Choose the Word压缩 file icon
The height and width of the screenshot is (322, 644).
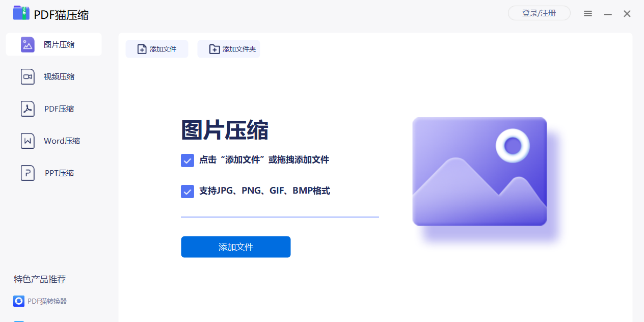(28, 141)
